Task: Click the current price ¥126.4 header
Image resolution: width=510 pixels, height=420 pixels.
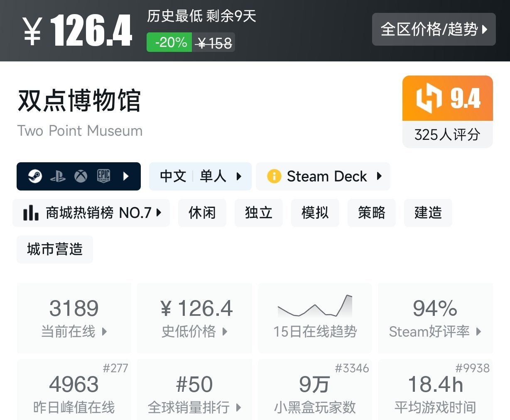Action: tap(77, 30)
